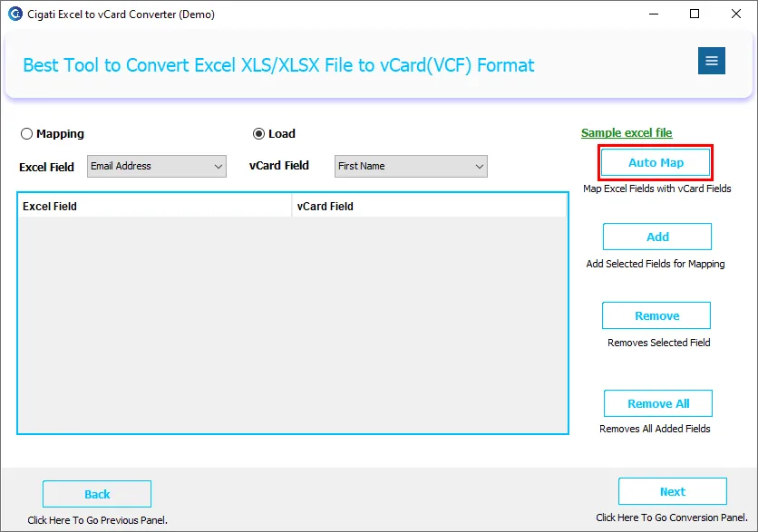The height and width of the screenshot is (532, 758).
Task: Open the hamburger menu icon
Action: point(711,61)
